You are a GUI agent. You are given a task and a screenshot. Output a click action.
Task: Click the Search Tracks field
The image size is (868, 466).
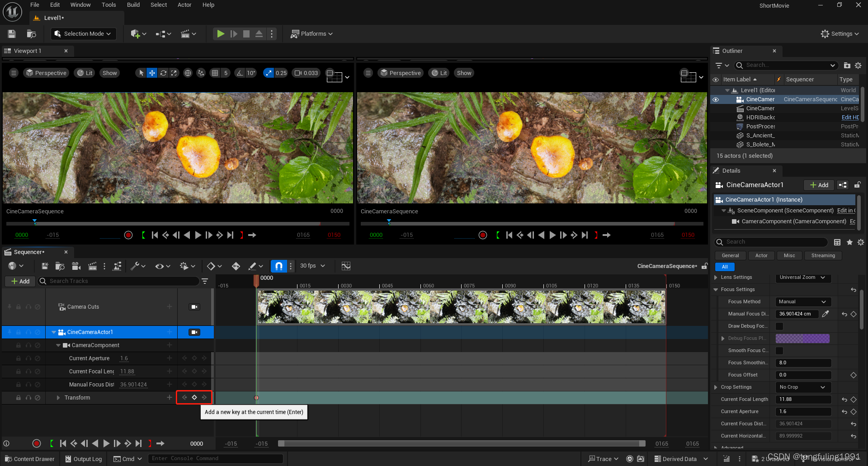click(x=118, y=281)
